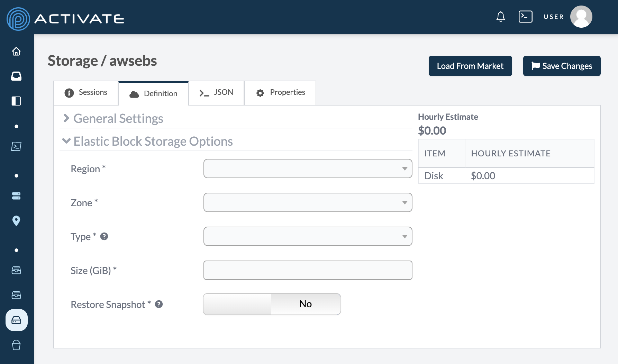Click the Save Changes button
Screen dimensions: 618x364
coord(562,66)
